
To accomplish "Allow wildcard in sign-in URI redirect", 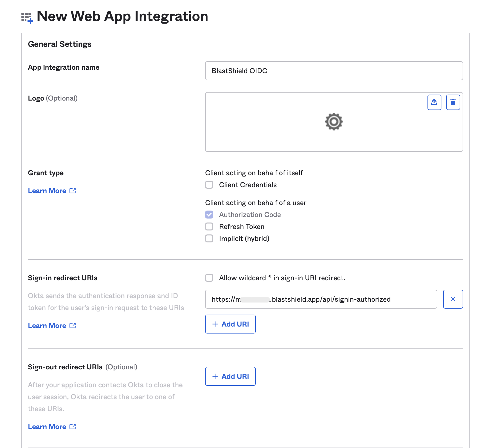I will pos(209,278).
